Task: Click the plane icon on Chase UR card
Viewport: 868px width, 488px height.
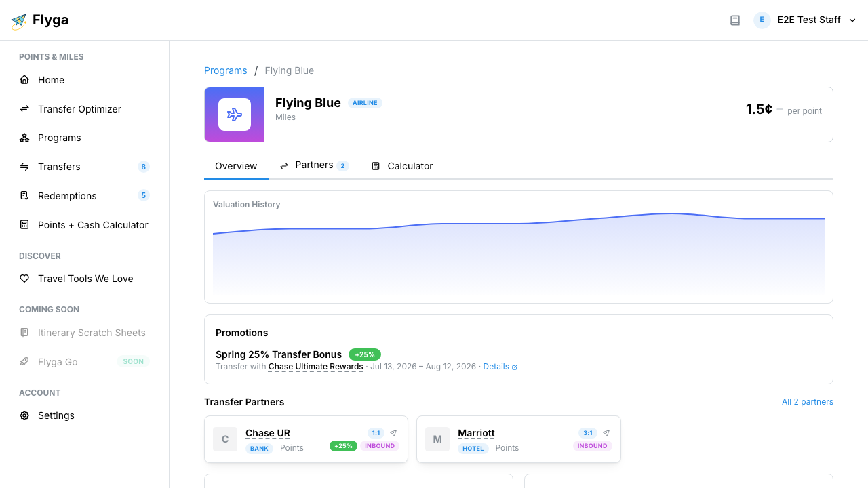Action: point(393,433)
